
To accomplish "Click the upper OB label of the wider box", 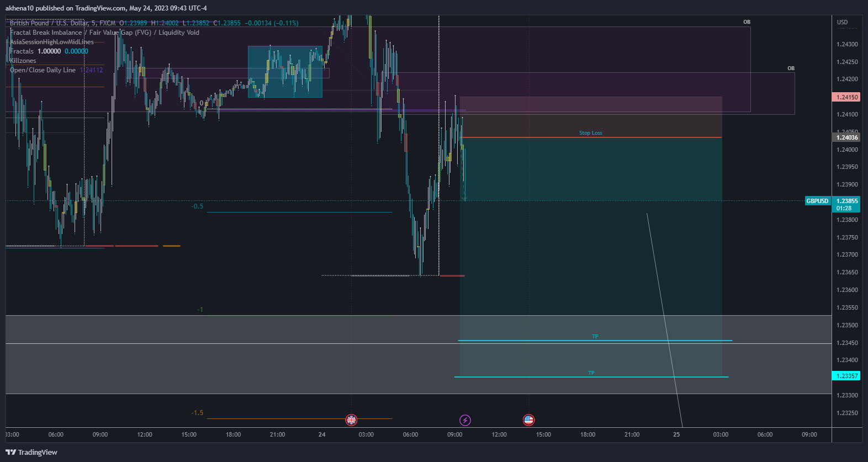I will tap(747, 22).
